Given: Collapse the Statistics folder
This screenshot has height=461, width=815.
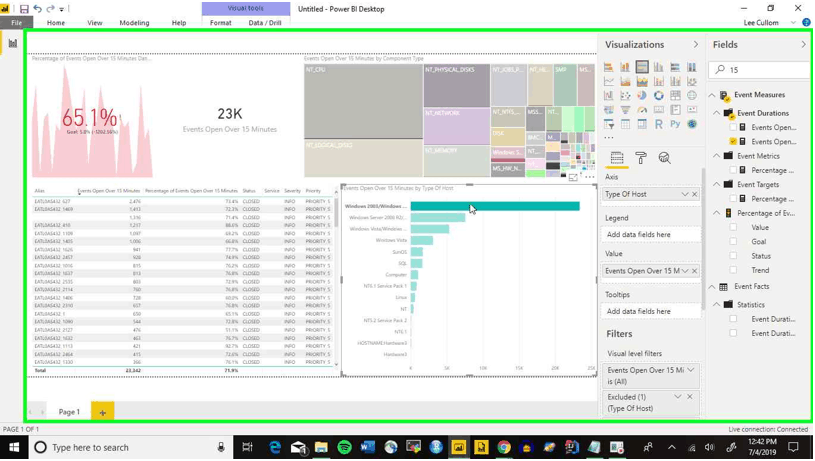Looking at the screenshot, I should pyautogui.click(x=717, y=305).
